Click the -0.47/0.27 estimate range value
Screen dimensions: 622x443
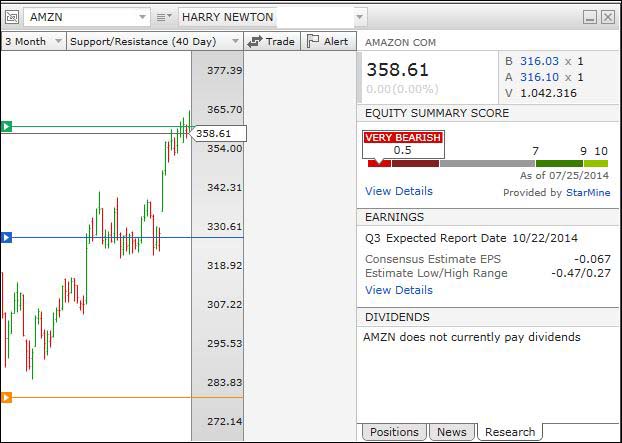point(581,273)
